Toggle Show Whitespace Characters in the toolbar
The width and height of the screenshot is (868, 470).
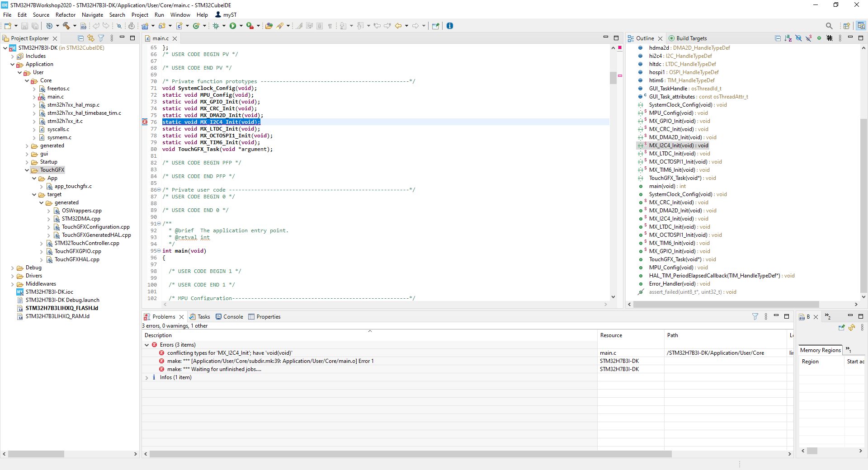(x=330, y=26)
